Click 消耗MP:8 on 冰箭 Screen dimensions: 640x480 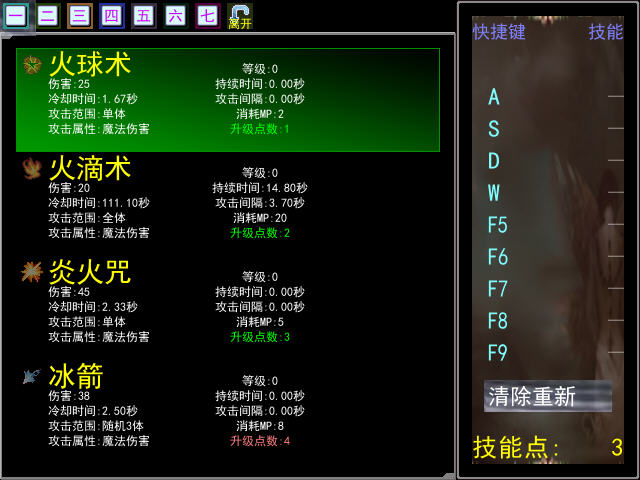tap(260, 426)
